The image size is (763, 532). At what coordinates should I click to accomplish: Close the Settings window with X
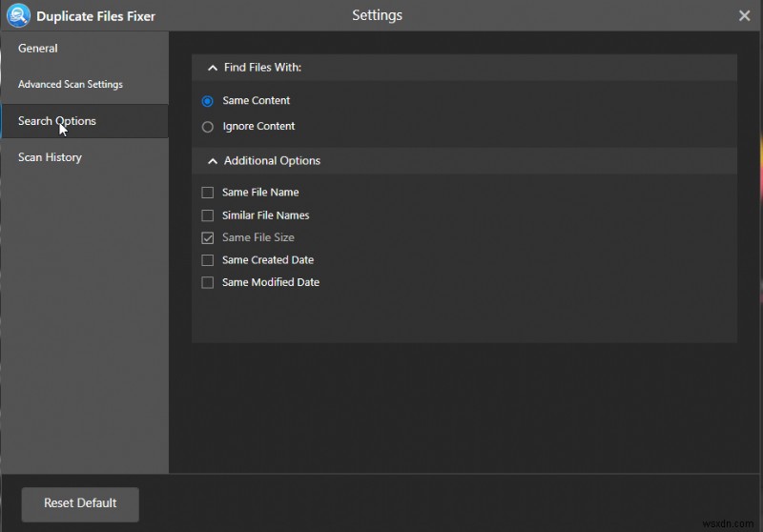tap(745, 15)
